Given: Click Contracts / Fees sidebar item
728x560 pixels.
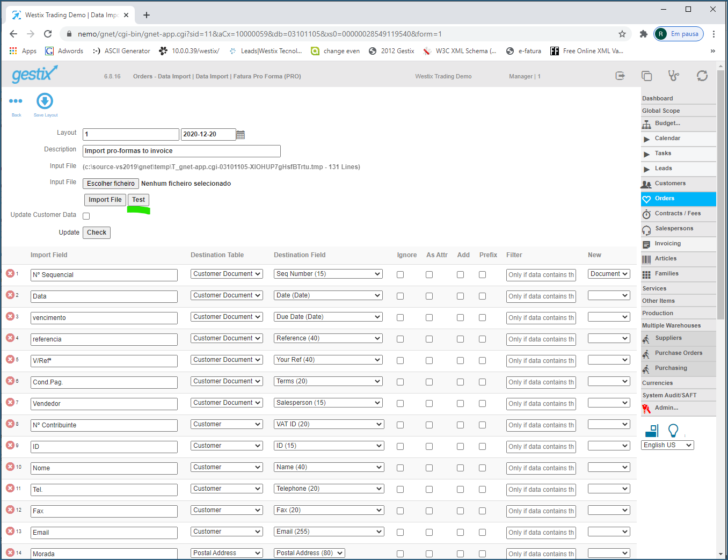Looking at the screenshot, I should [x=678, y=214].
